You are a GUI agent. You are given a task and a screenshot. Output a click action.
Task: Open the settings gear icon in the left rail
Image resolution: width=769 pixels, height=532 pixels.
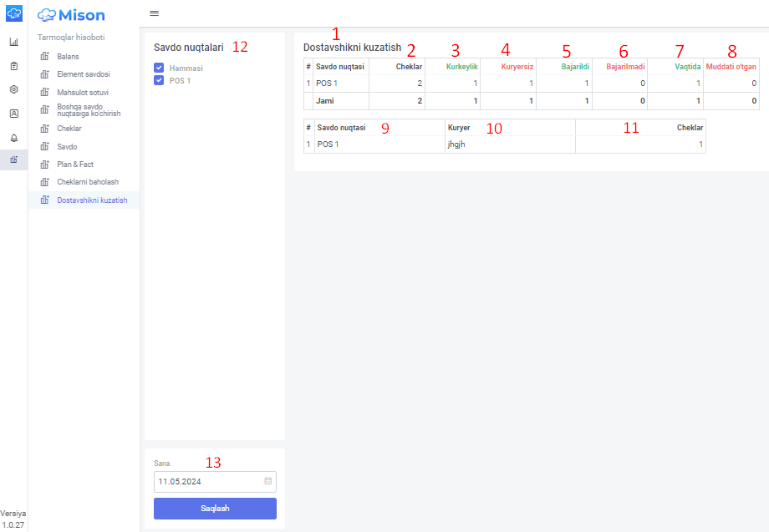(x=13, y=89)
